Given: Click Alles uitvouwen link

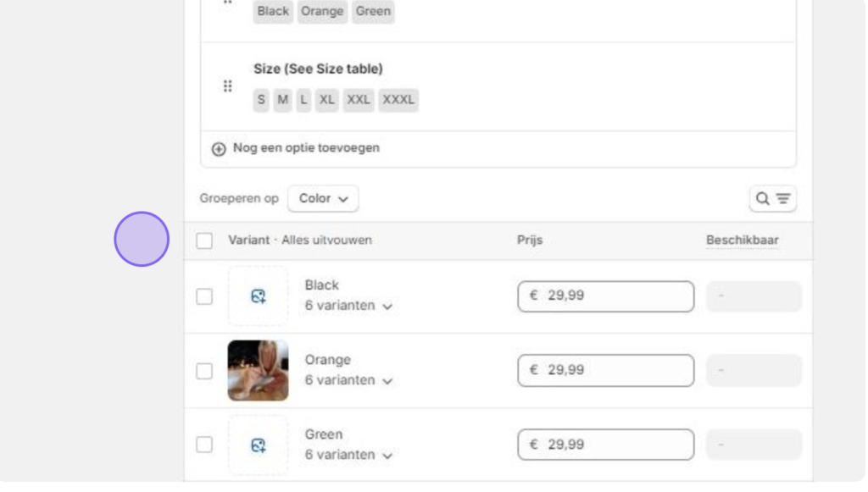Looking at the screenshot, I should pos(326,240).
